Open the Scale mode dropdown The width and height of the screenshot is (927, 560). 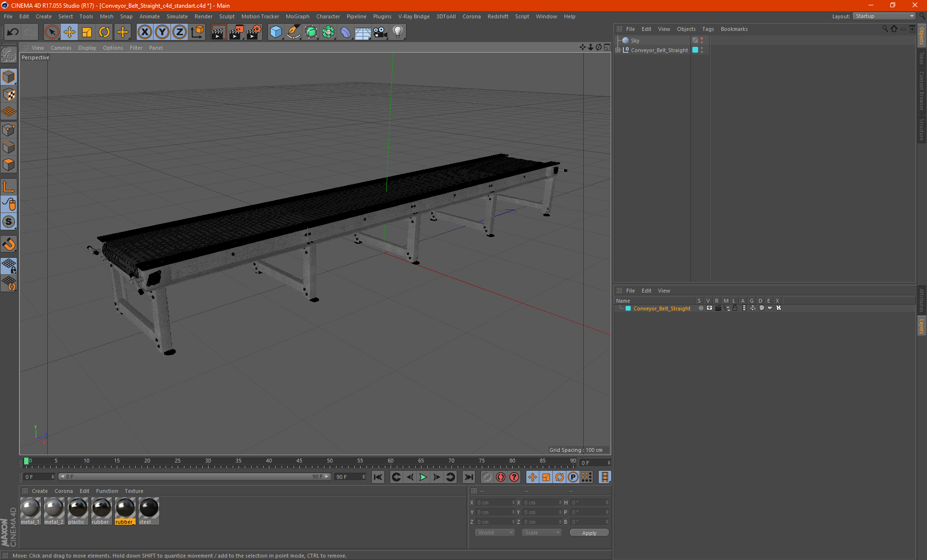(x=542, y=532)
